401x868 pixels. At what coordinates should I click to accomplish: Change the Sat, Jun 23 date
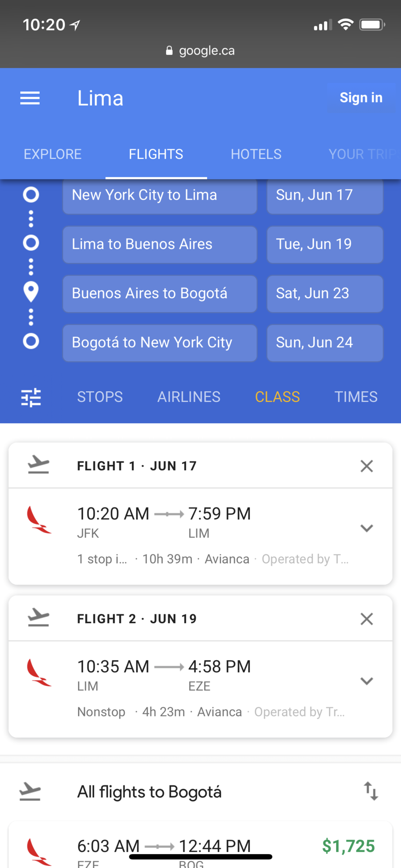pyautogui.click(x=325, y=294)
